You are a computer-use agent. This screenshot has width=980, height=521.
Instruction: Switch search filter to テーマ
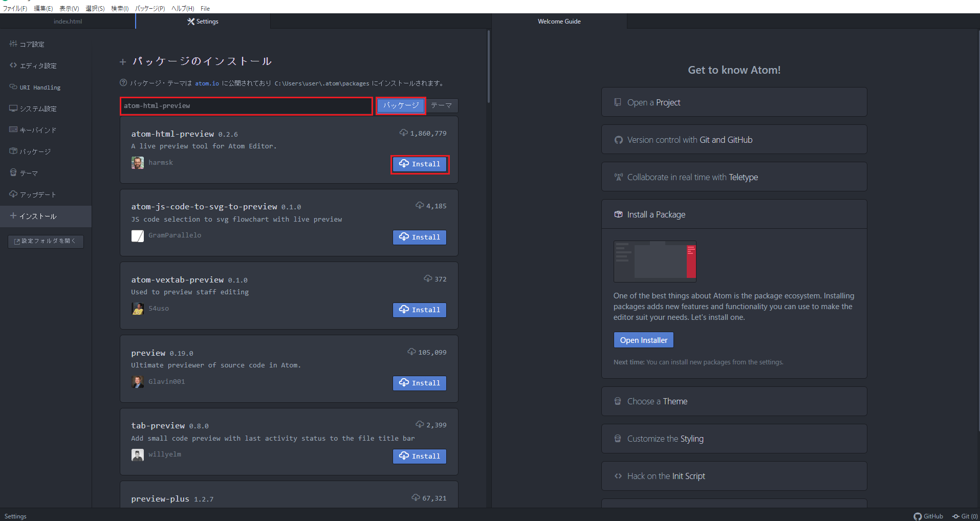441,105
